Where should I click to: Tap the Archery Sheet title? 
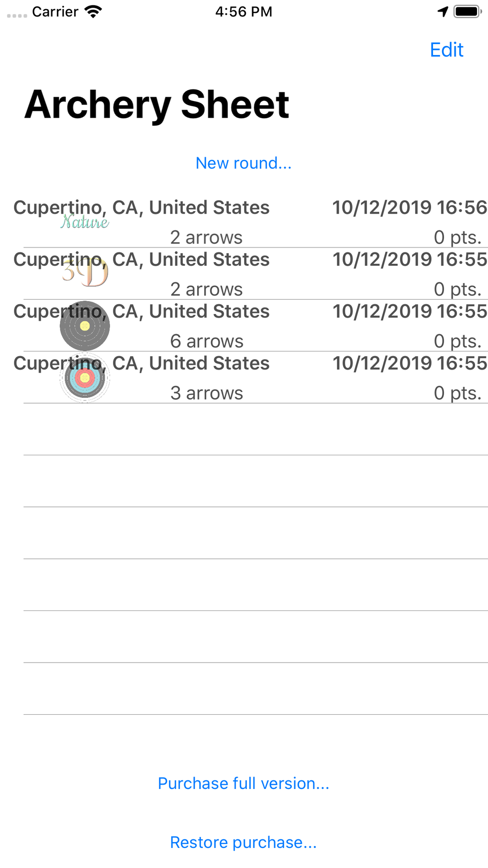pos(157,104)
